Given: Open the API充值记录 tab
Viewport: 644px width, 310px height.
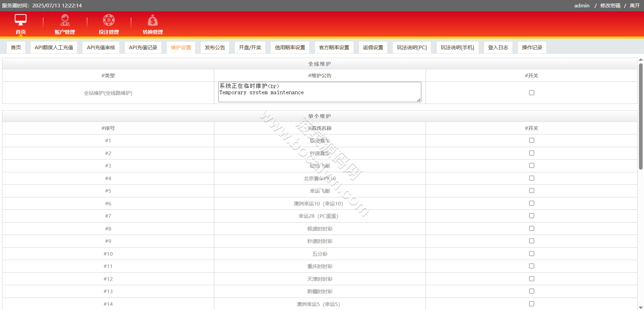Looking at the screenshot, I should click(143, 48).
